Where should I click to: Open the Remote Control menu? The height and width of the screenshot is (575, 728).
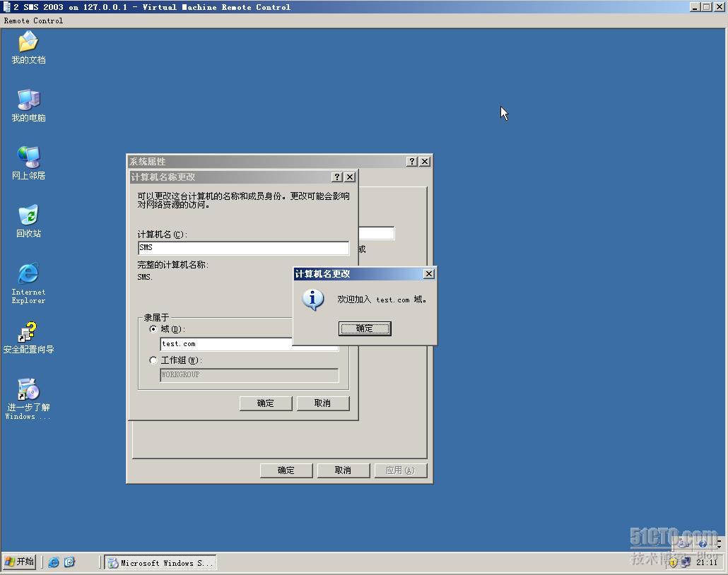(33, 21)
